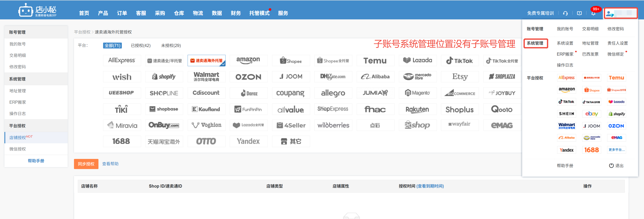Filter platforms by 全部(71)
Image resolution: width=644 pixels, height=219 pixels.
coord(112,46)
